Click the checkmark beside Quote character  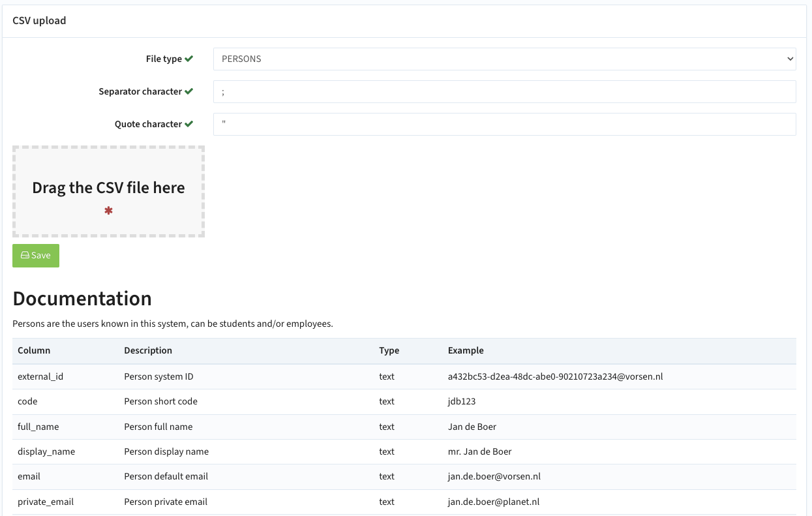click(189, 124)
